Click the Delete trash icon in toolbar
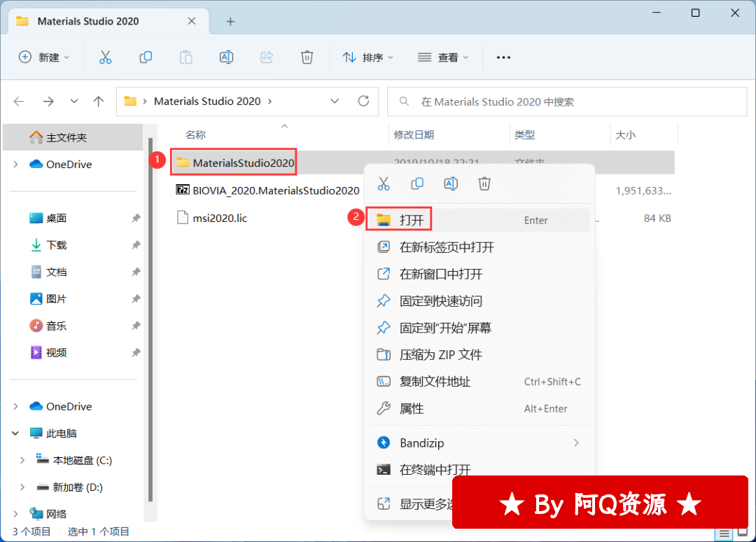Image resolution: width=756 pixels, height=542 pixels. point(307,57)
